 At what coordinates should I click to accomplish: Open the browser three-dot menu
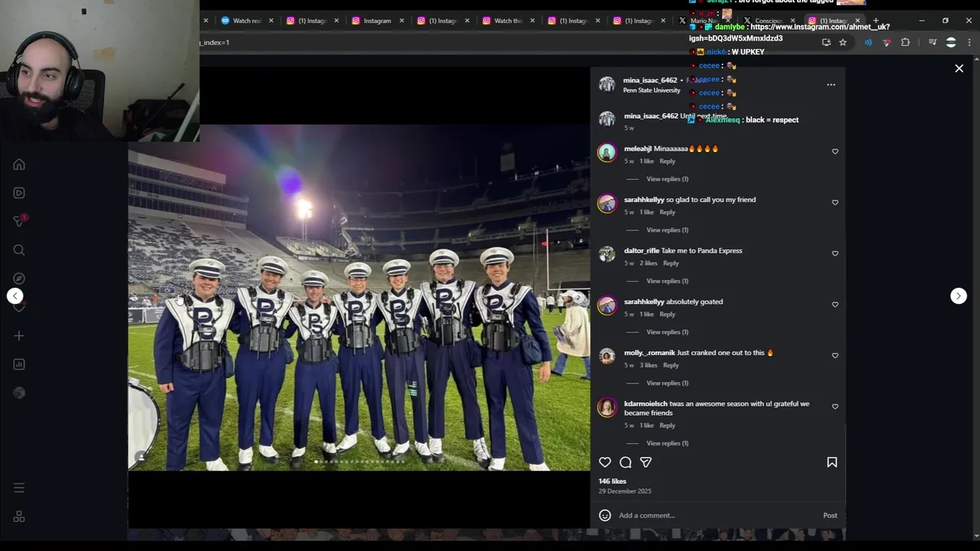[x=969, y=42]
